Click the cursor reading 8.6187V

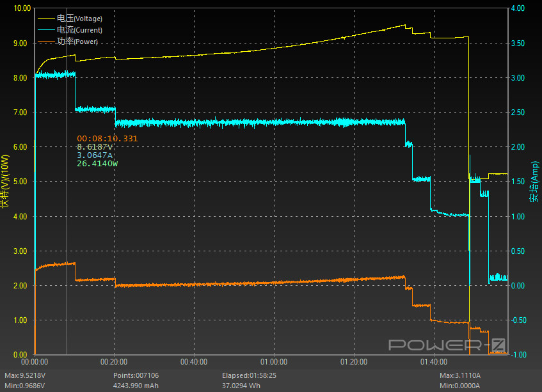point(95,147)
